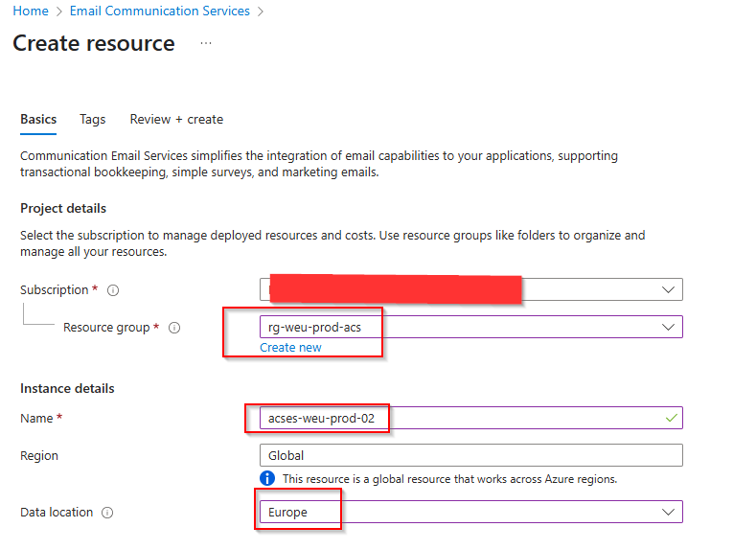Click the Region field showing Global
Screen dimensions: 756x550
point(470,456)
